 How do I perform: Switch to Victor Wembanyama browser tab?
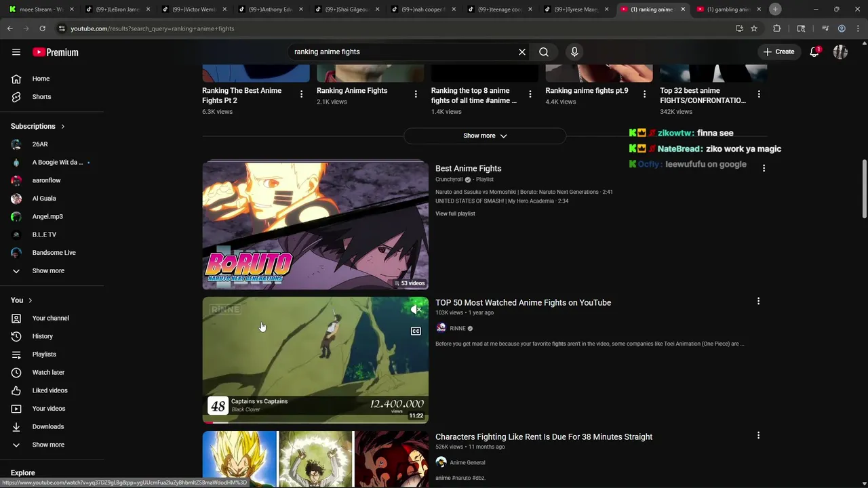pos(193,9)
